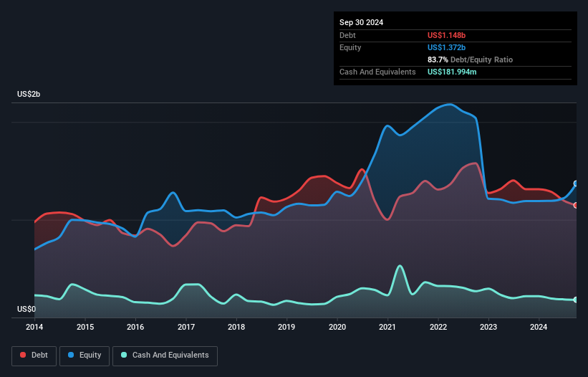The image size is (588, 377).
Task: Click the 2016 x-axis label
Action: tap(135, 327)
